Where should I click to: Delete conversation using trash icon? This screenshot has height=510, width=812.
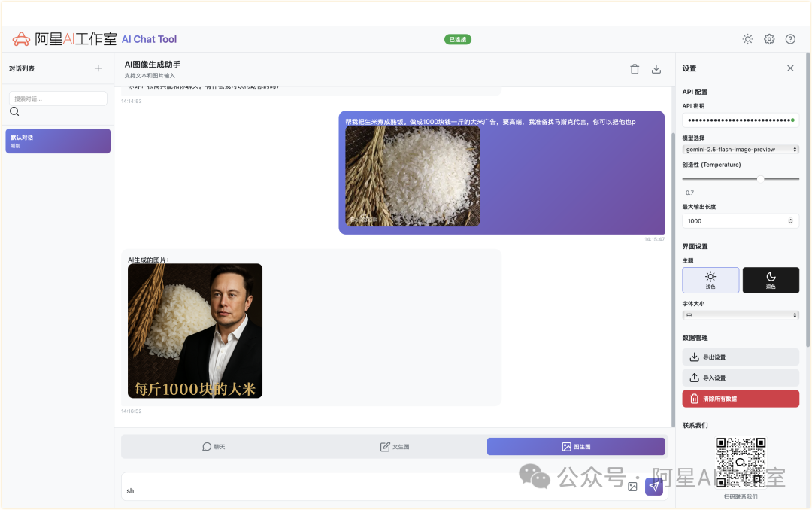click(x=635, y=69)
